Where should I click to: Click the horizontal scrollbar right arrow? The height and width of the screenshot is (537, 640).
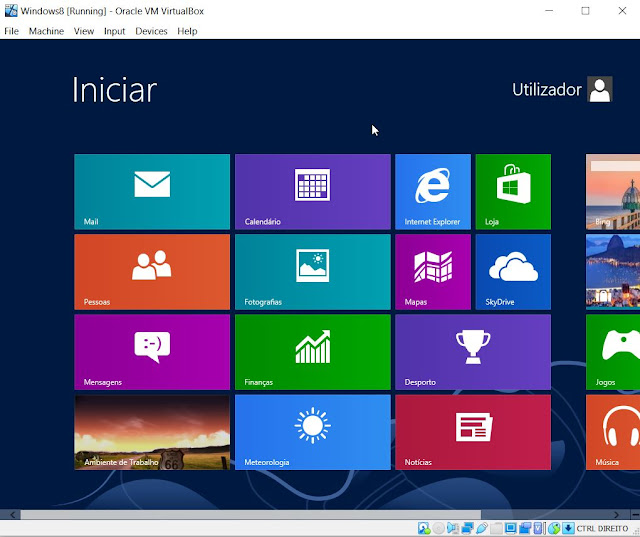tap(616, 515)
